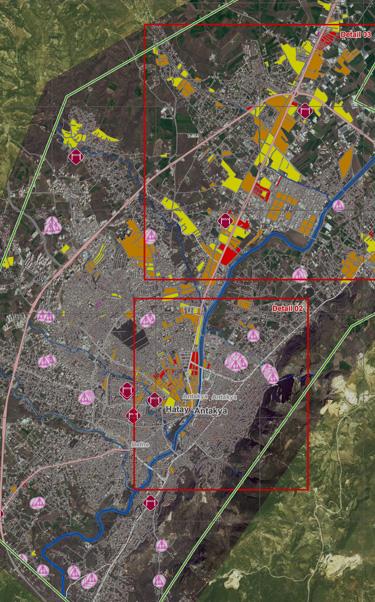Click the pink marker on Detail 03's left border
The height and width of the screenshot is (602, 375).
(150, 236)
